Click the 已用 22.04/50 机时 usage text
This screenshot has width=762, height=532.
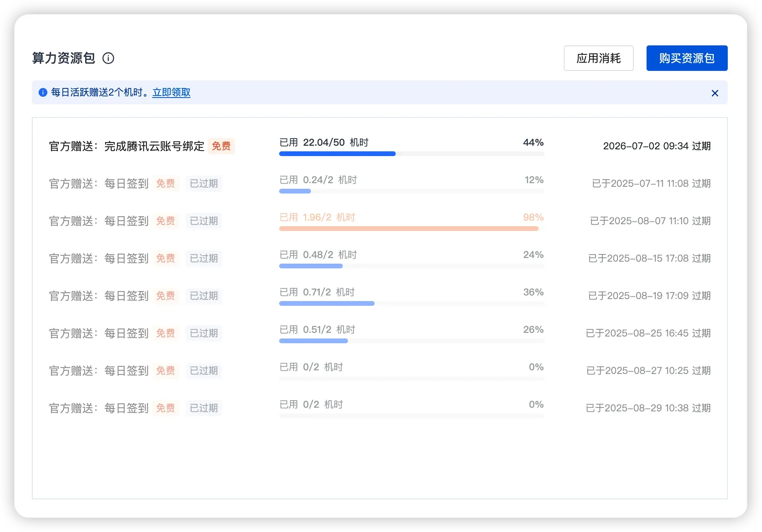(324, 143)
